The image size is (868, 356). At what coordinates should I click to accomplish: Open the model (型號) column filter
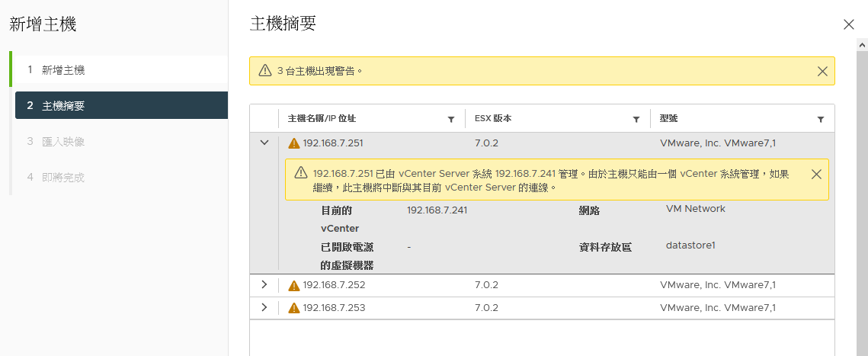click(x=821, y=120)
